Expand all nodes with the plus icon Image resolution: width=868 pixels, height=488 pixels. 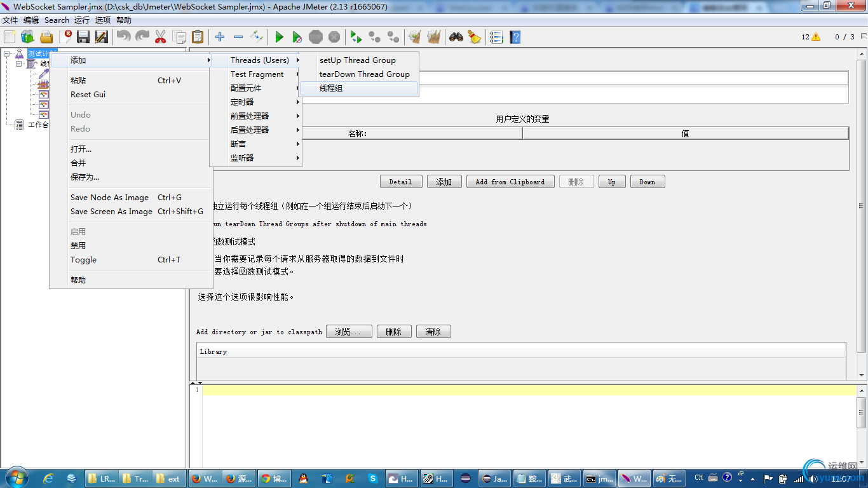pyautogui.click(x=220, y=37)
